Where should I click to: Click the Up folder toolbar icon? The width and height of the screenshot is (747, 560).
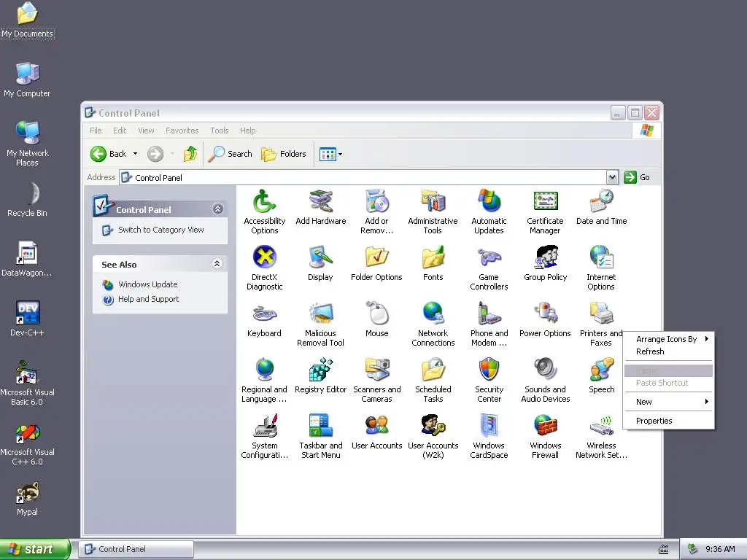(190, 154)
